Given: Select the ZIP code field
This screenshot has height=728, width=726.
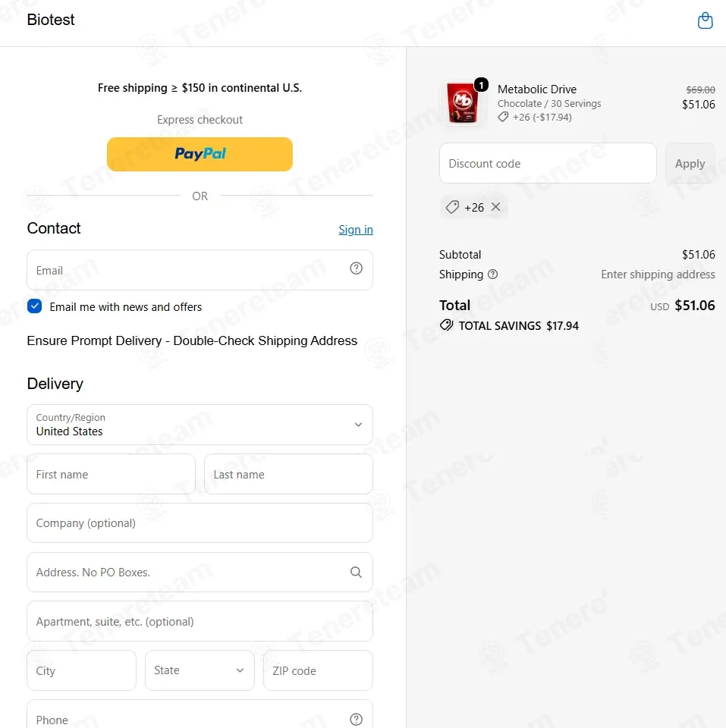Looking at the screenshot, I should [x=318, y=670].
